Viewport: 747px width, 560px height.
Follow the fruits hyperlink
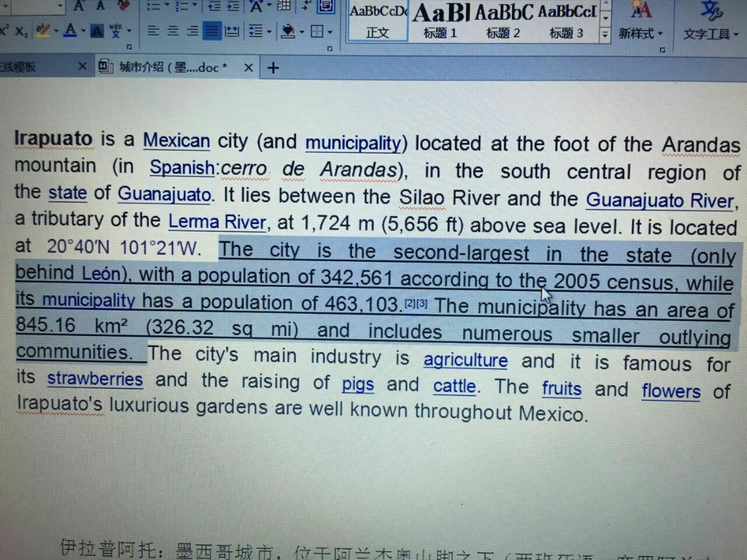click(x=562, y=389)
